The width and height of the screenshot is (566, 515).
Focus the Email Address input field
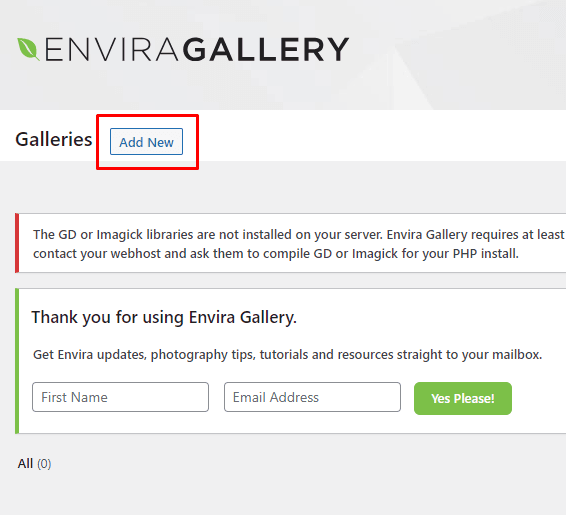(x=312, y=397)
